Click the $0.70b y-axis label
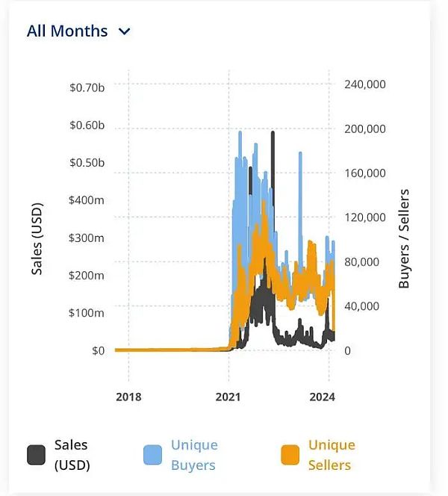Screen dimensions: 448x496 pyautogui.click(x=87, y=88)
